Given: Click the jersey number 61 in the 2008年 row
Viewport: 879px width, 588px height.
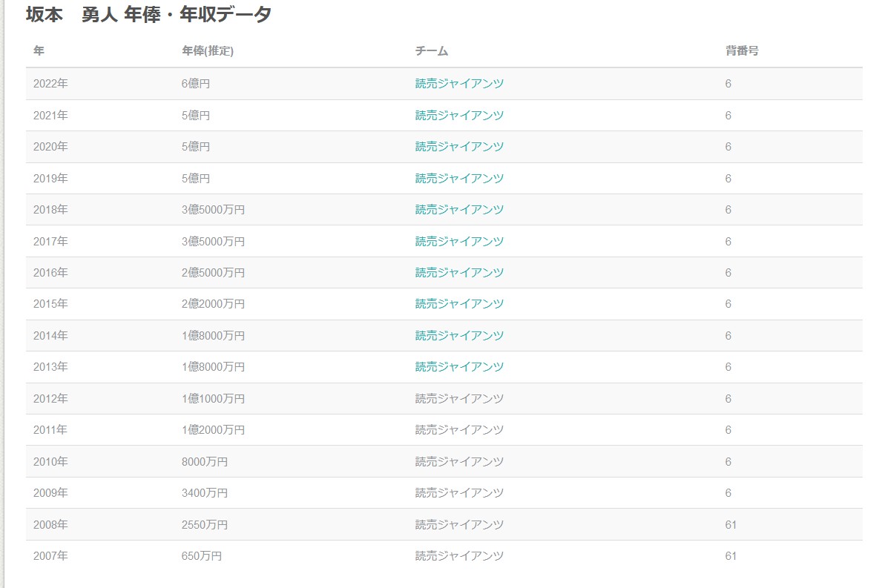Looking at the screenshot, I should coord(731,525).
